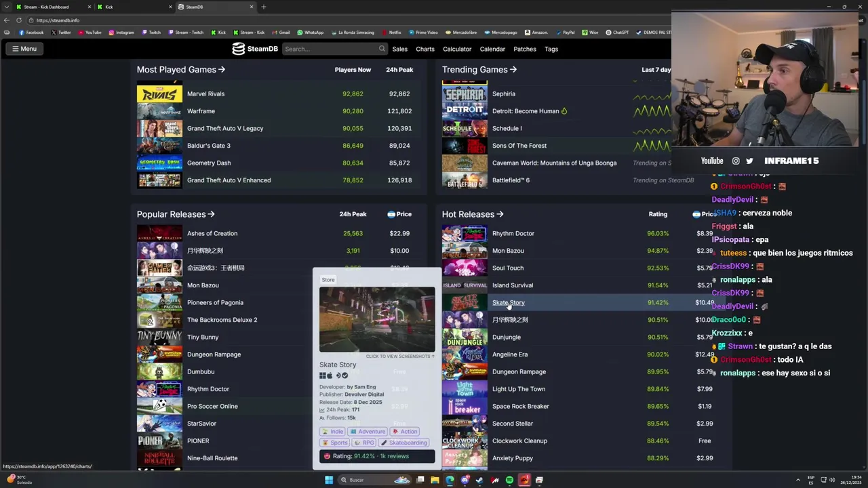The width and height of the screenshot is (868, 488).
Task: Switch to the Kick browser tab
Action: tap(134, 7)
